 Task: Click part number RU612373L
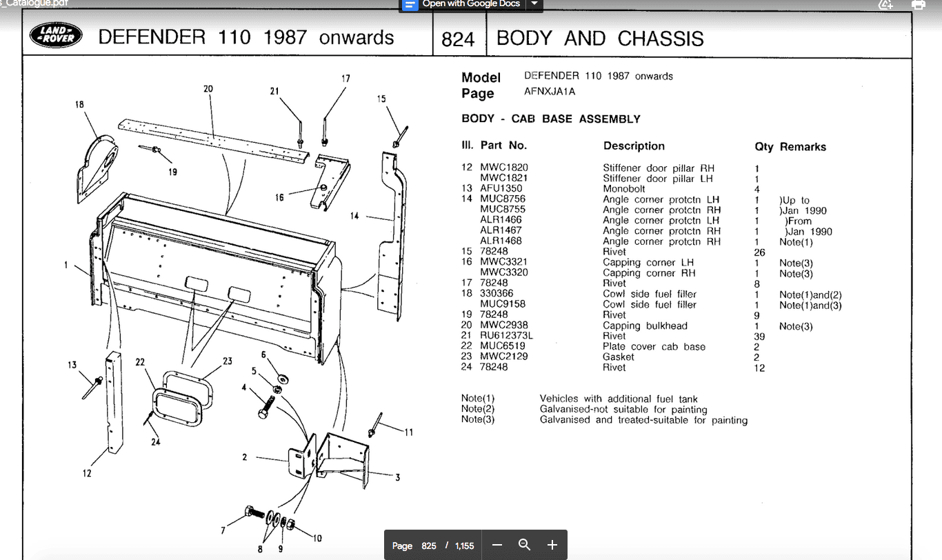[x=507, y=336]
